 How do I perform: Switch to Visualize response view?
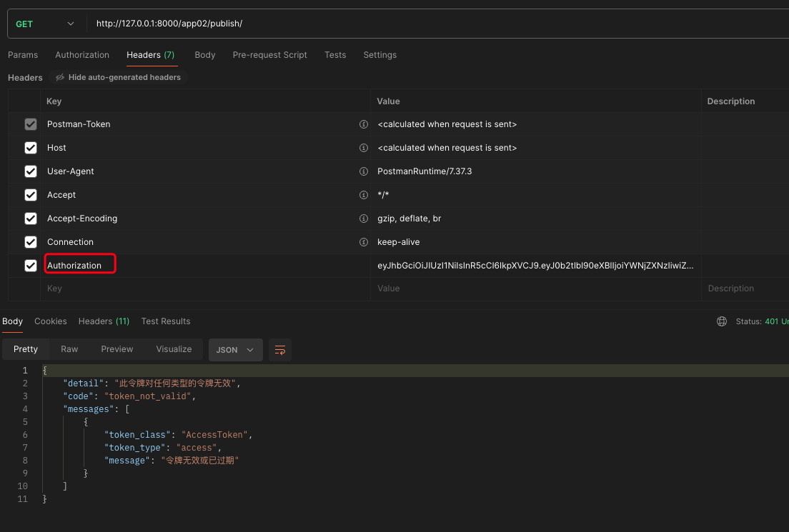(x=174, y=349)
